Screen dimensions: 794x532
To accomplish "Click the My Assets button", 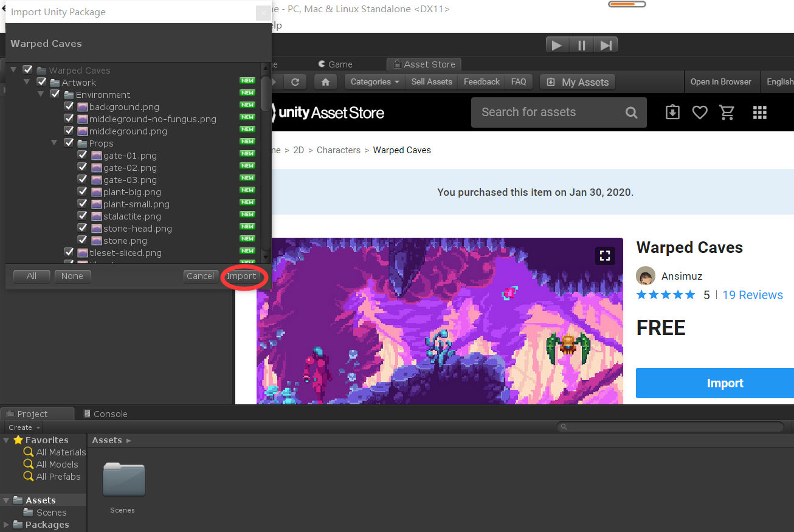I will [578, 82].
